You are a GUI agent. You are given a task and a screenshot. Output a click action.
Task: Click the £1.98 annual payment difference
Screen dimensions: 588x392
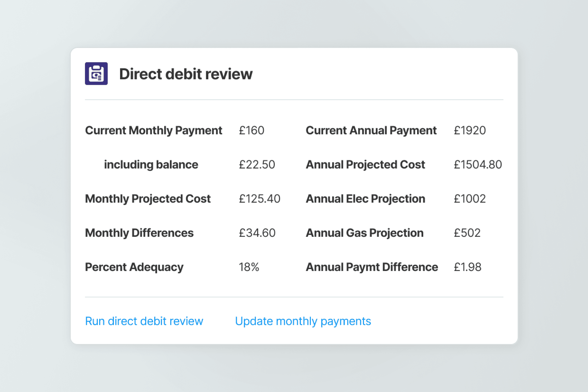pos(467,267)
